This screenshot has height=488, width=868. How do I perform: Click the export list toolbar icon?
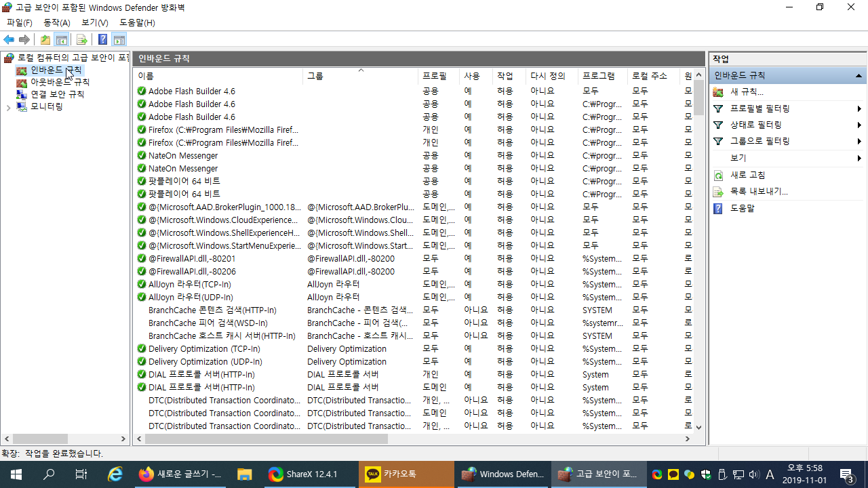[82, 40]
